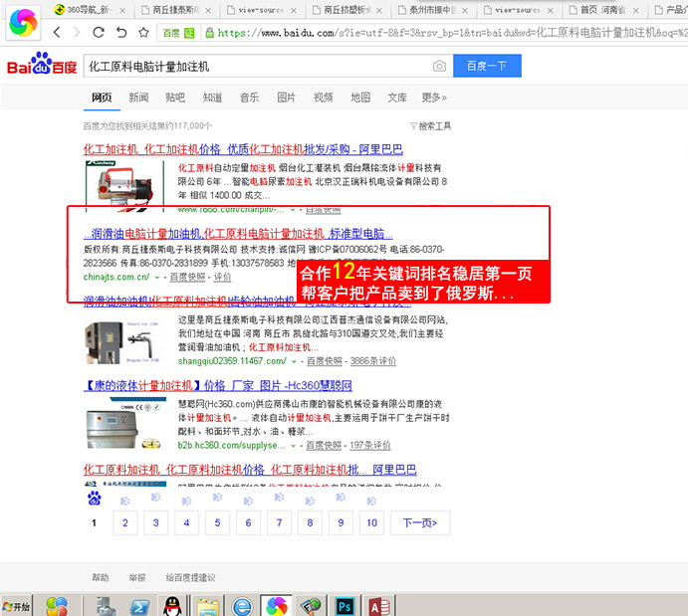Open the Start button on taskbar
This screenshot has height=616, width=688.
16,606
